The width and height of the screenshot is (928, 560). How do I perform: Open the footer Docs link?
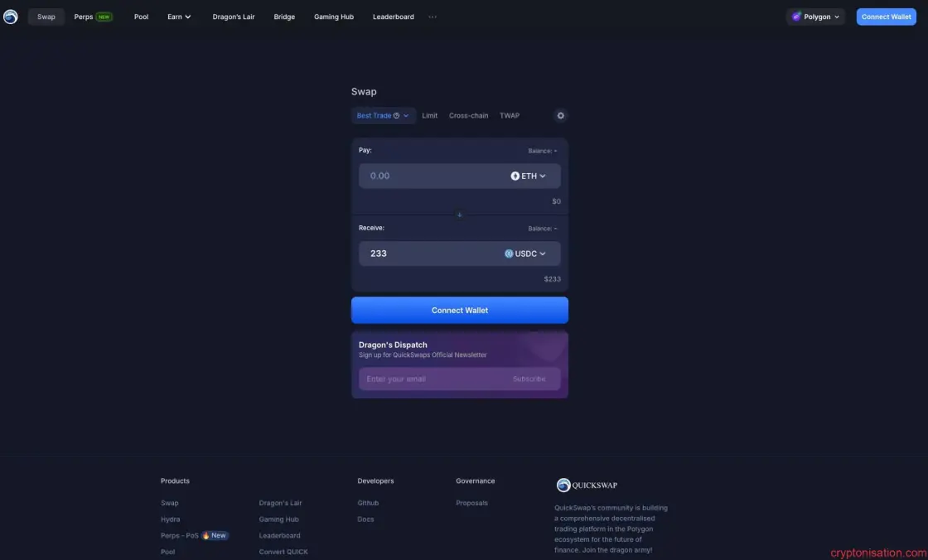(365, 519)
